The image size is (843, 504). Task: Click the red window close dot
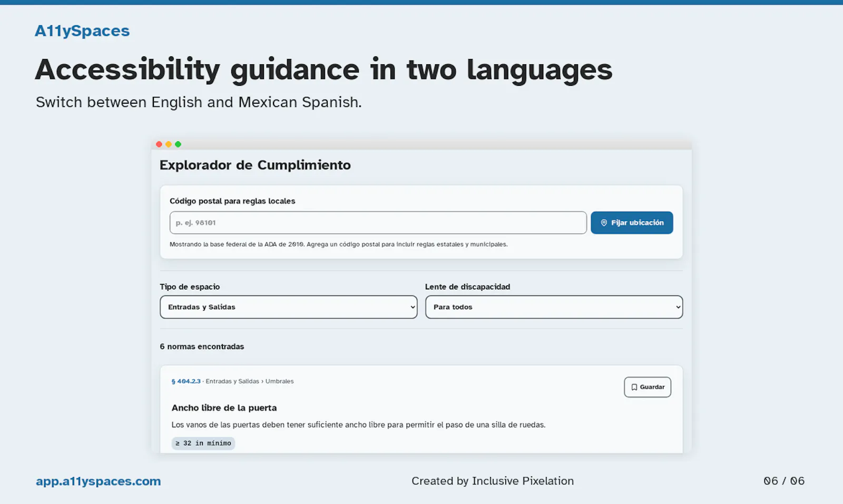(x=159, y=144)
